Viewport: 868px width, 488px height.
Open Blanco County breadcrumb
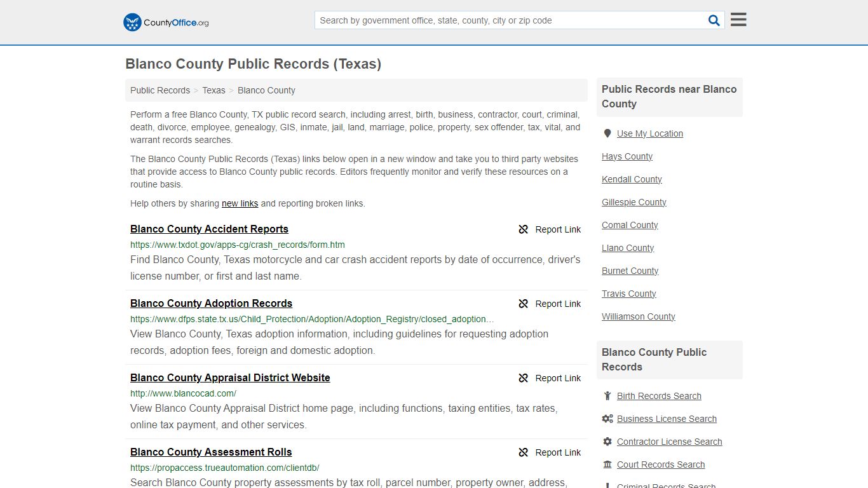pyautogui.click(x=266, y=90)
